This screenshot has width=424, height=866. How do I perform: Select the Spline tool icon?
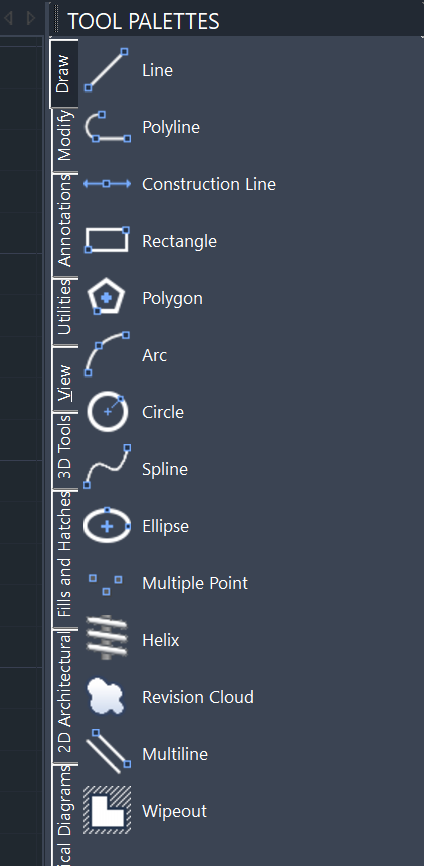click(107, 467)
